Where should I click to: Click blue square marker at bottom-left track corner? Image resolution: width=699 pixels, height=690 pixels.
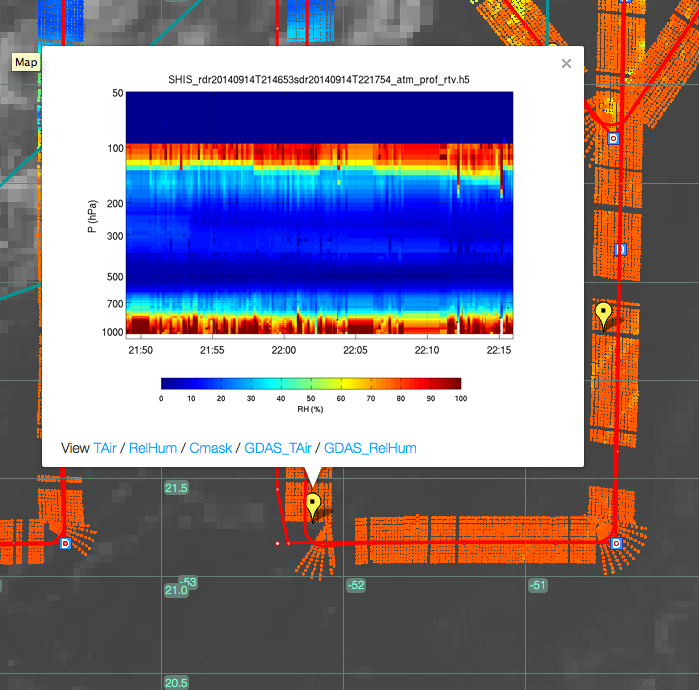click(65, 544)
